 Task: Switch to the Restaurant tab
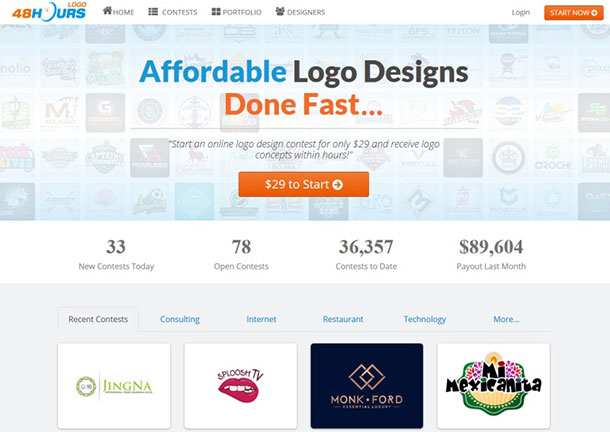343,319
